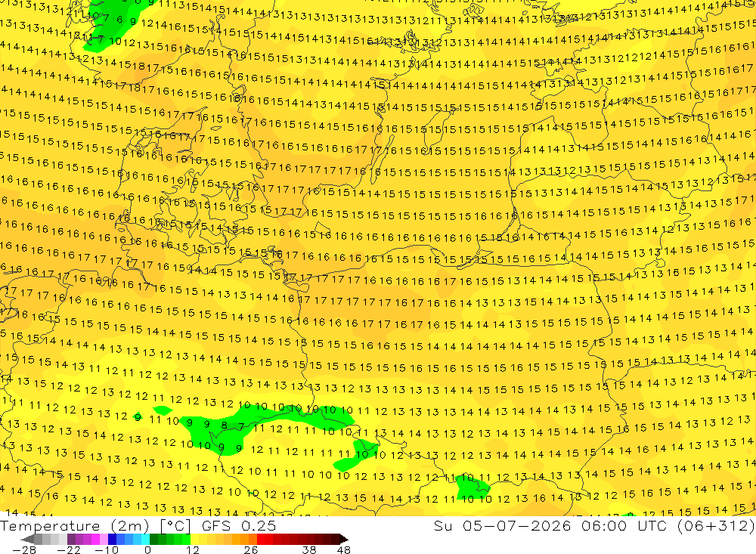Click the "8" value in the Alpine green patch

(225, 426)
